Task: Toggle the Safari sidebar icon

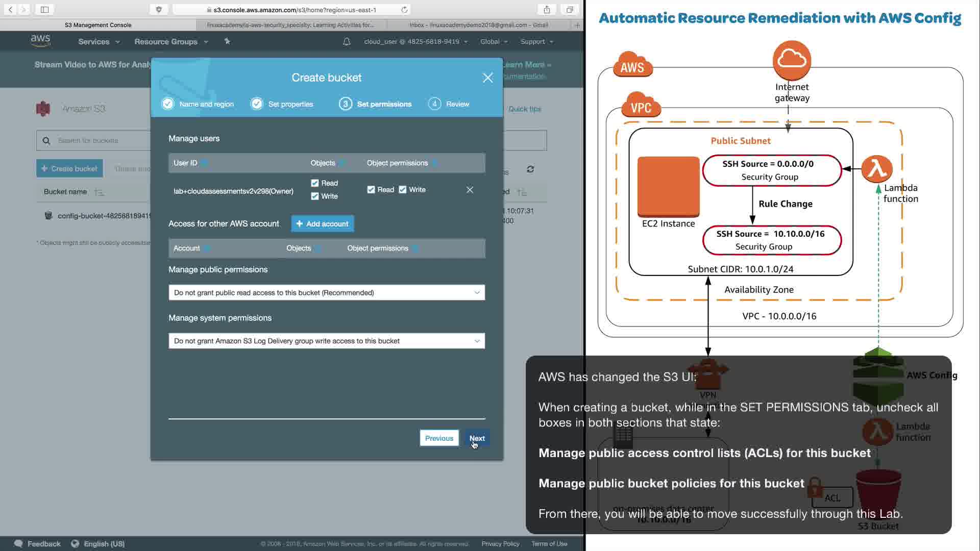Action: (x=44, y=10)
